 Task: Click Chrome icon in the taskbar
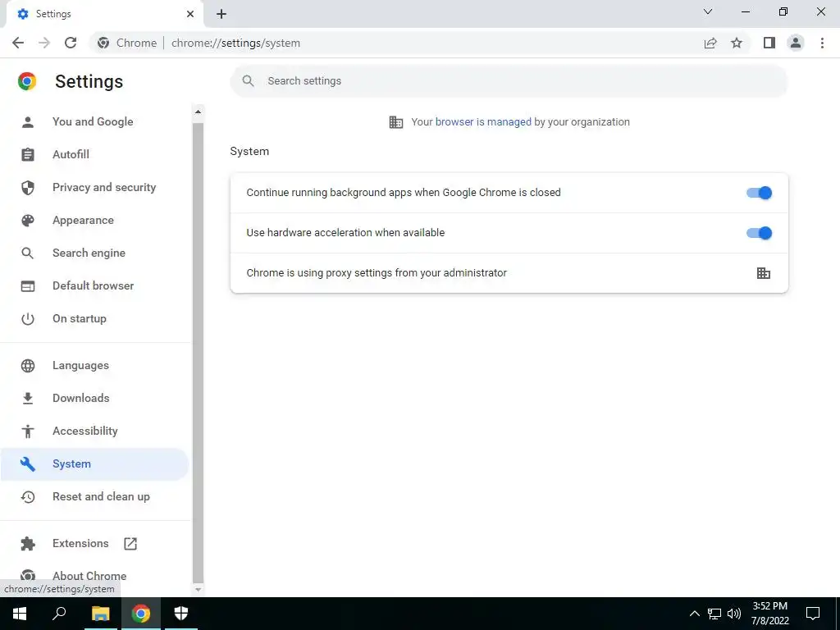click(x=141, y=614)
